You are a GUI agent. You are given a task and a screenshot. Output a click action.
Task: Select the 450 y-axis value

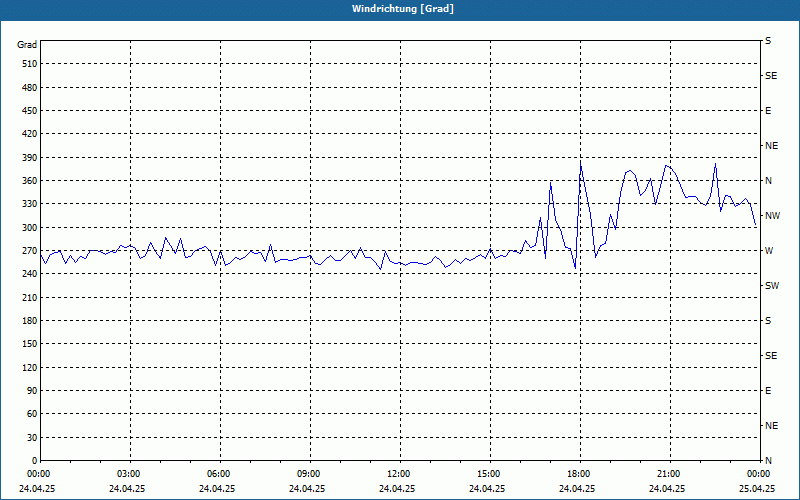pos(30,111)
